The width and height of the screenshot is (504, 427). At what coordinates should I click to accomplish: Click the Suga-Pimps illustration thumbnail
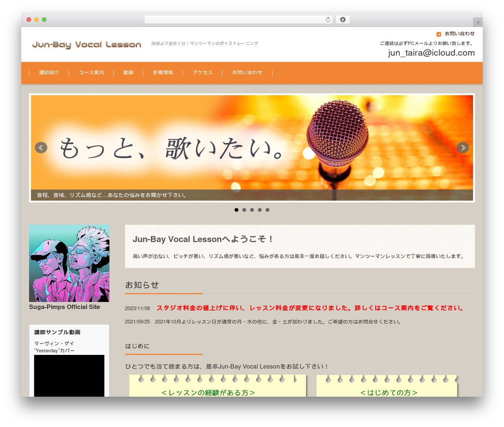69,264
